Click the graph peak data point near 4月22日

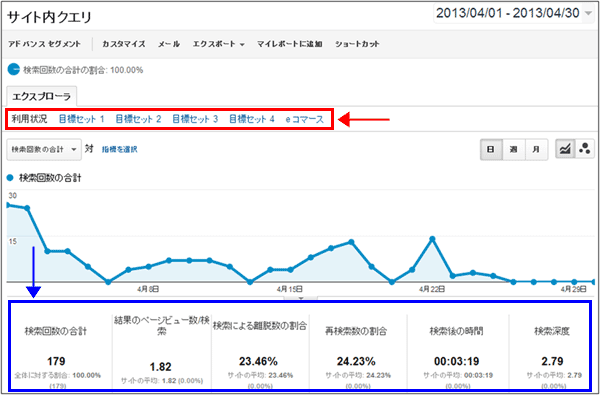pyautogui.click(x=432, y=239)
